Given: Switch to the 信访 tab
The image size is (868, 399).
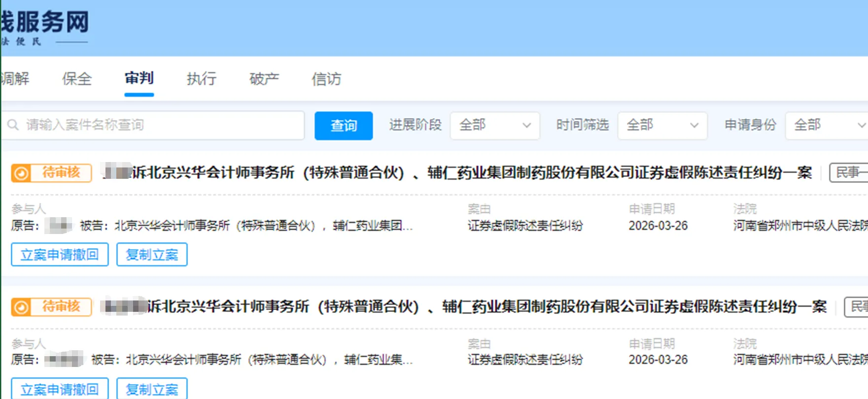Looking at the screenshot, I should click(326, 79).
